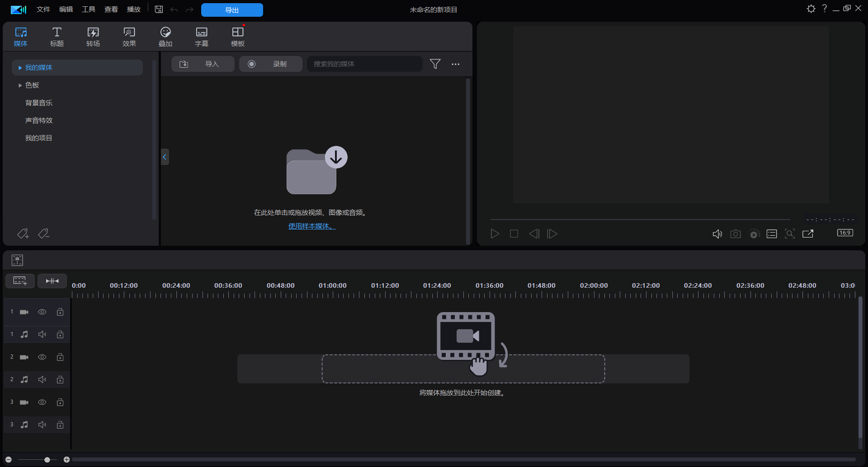Click the 录制 record button
Viewport: 868px width, 467px height.
[270, 64]
